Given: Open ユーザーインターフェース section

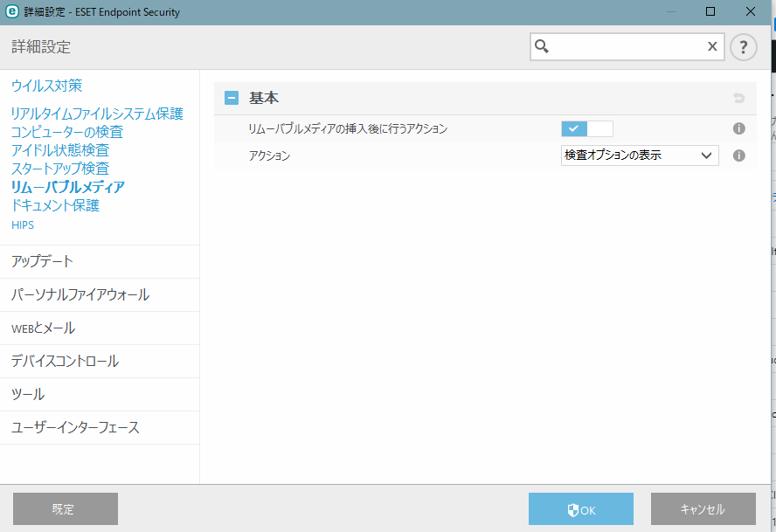Looking at the screenshot, I should (x=100, y=427).
